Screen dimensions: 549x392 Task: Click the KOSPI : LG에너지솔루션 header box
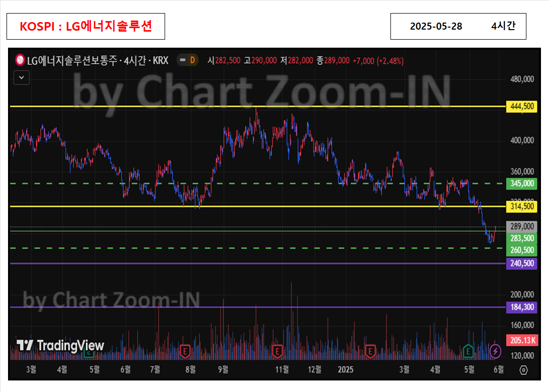click(x=86, y=26)
